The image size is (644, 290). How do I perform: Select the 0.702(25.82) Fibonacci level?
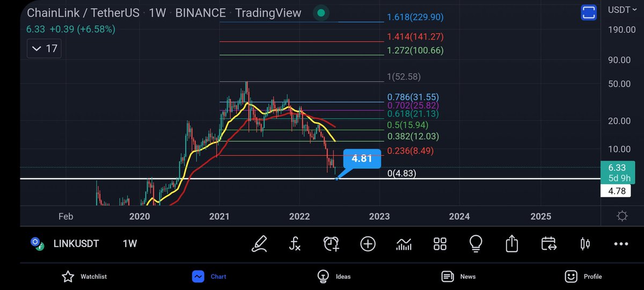click(413, 106)
